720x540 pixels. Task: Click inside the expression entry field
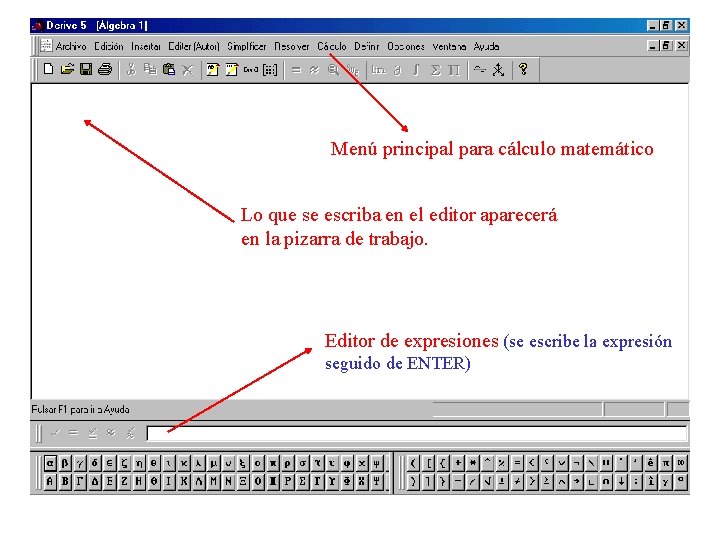[x=417, y=433]
